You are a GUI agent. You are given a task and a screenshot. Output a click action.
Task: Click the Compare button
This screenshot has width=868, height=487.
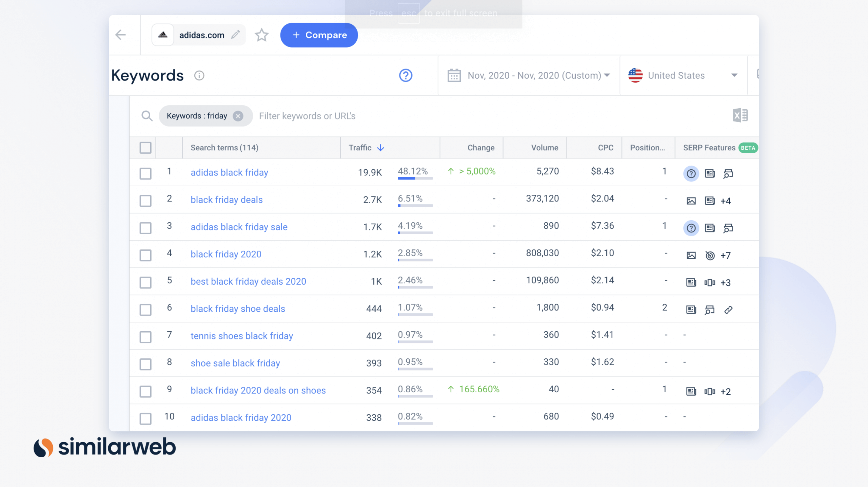pos(318,35)
